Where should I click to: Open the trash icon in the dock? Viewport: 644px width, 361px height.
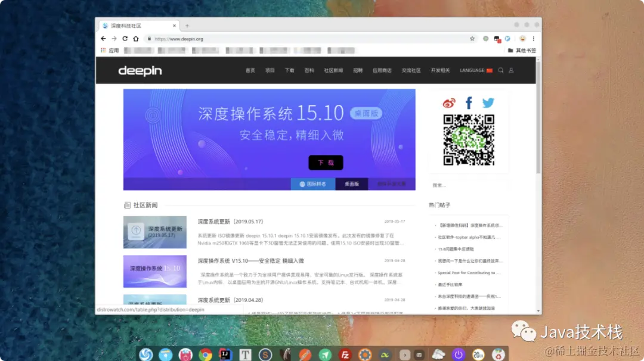pos(498,354)
